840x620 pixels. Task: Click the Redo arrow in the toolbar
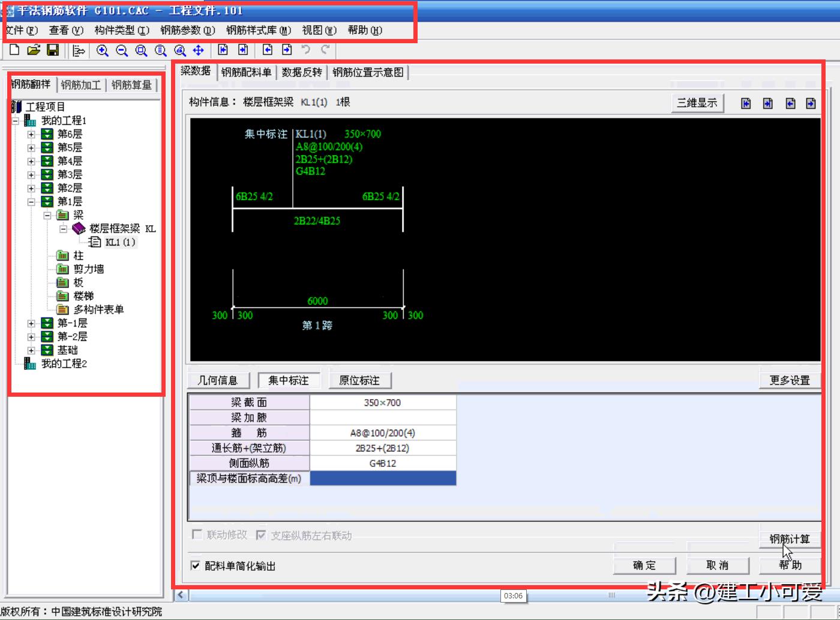325,50
